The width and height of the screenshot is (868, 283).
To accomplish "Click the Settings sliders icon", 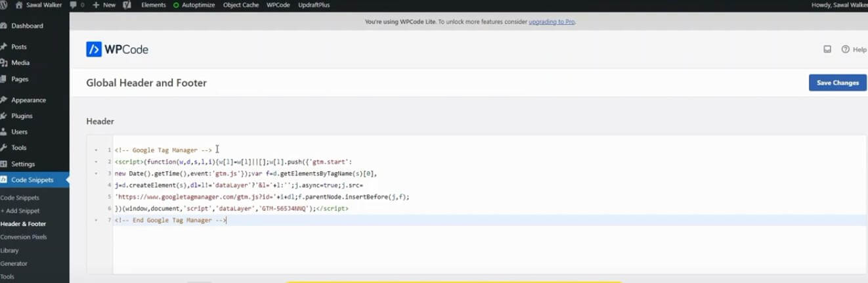I will click(4, 163).
